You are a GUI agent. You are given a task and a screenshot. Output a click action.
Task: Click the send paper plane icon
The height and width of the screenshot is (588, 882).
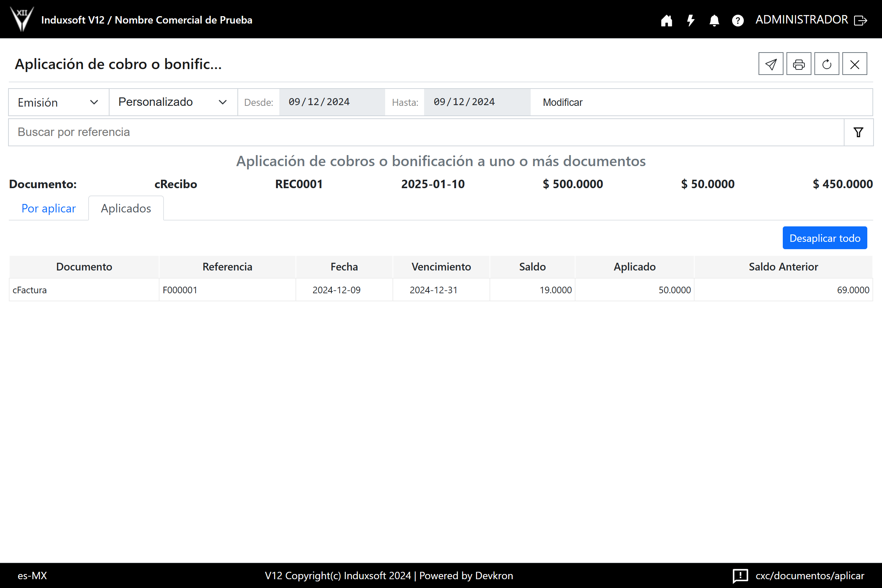coord(771,64)
